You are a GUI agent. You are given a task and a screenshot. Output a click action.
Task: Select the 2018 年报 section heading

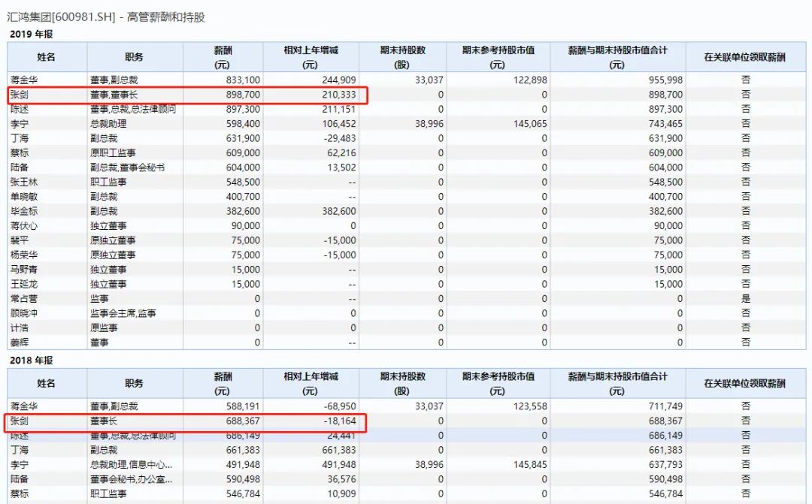tap(31, 361)
